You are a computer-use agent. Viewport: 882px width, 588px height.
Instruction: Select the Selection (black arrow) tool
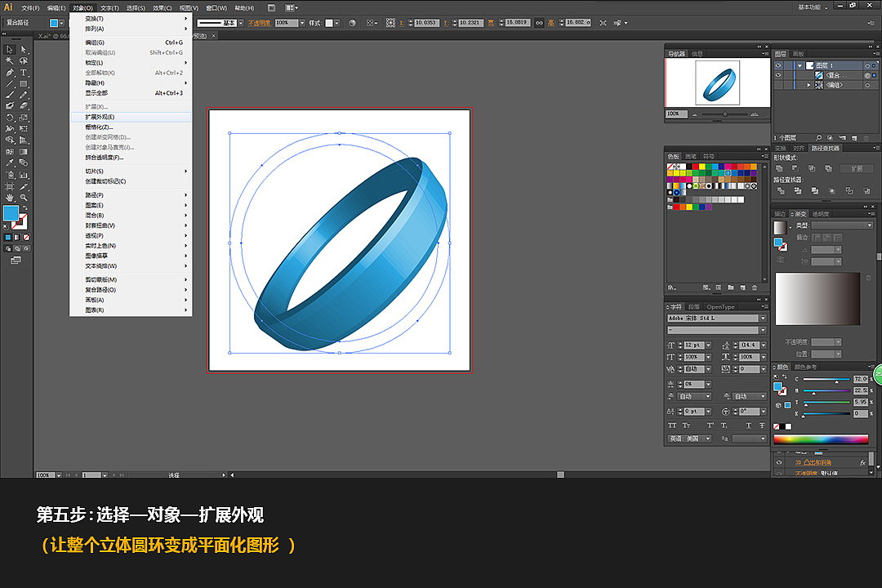(10, 50)
